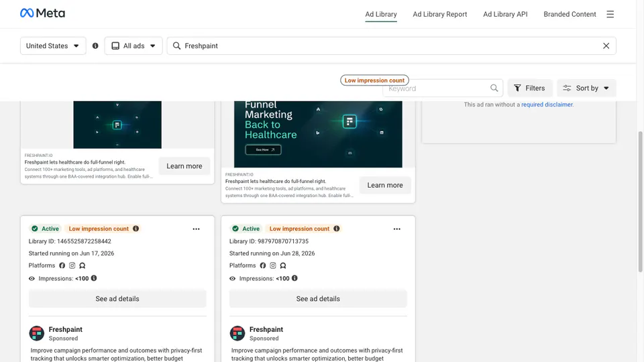Click the eye icon on ad 987970870713735
The height and width of the screenshot is (362, 644).
(x=233, y=279)
